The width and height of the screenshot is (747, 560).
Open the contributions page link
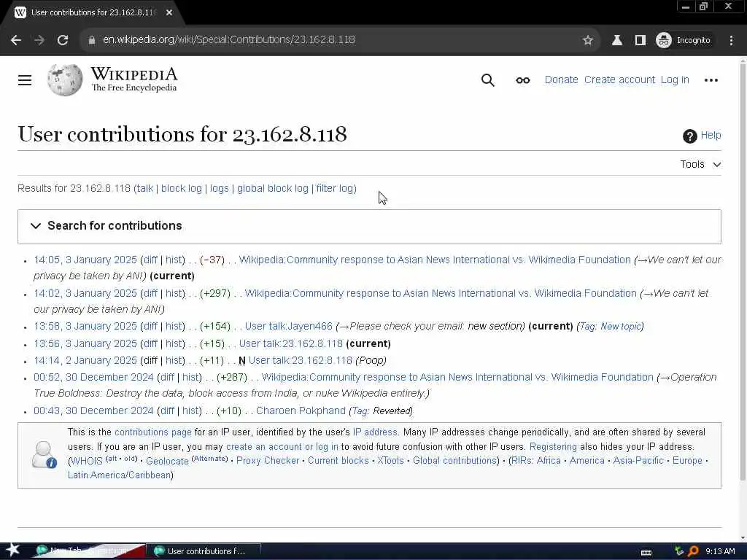click(x=153, y=432)
